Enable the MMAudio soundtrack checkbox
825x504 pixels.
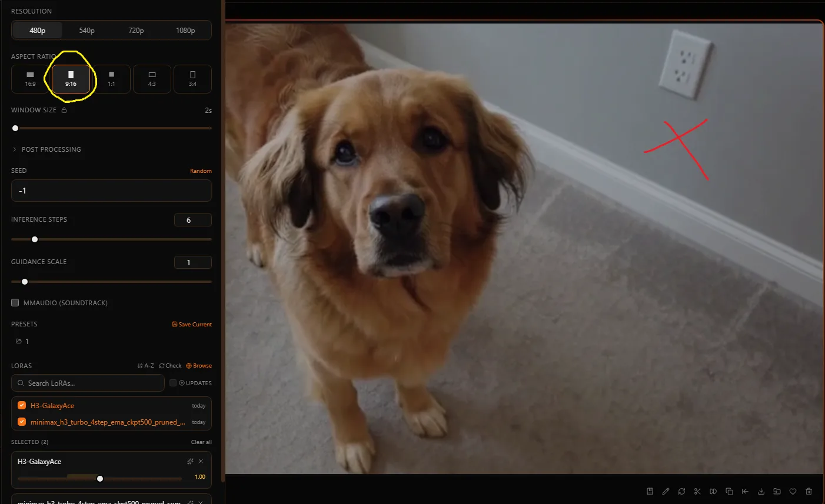[15, 303]
